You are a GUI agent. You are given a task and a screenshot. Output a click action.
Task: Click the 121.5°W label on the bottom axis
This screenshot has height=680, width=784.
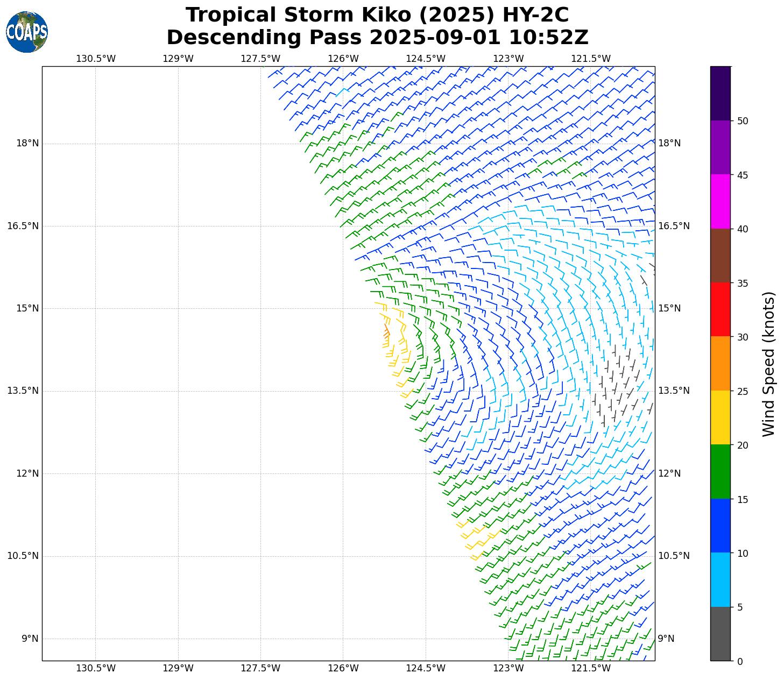point(591,668)
